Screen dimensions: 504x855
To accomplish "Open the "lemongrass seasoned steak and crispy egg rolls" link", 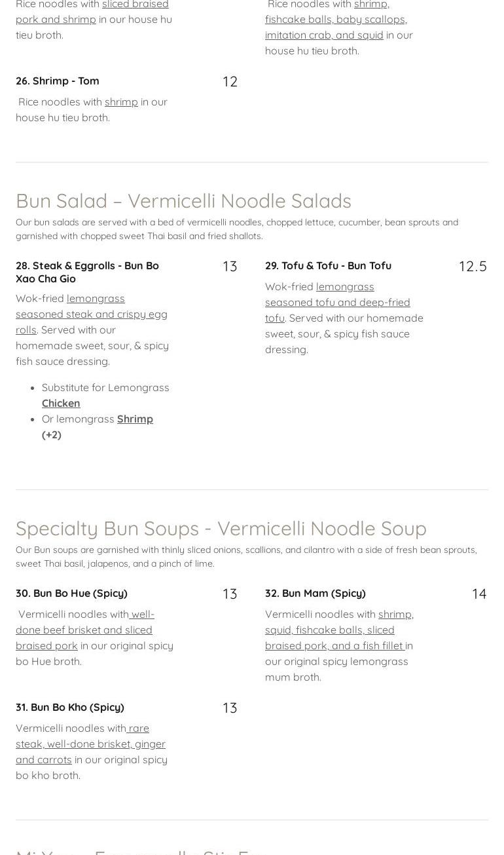I will point(91,314).
